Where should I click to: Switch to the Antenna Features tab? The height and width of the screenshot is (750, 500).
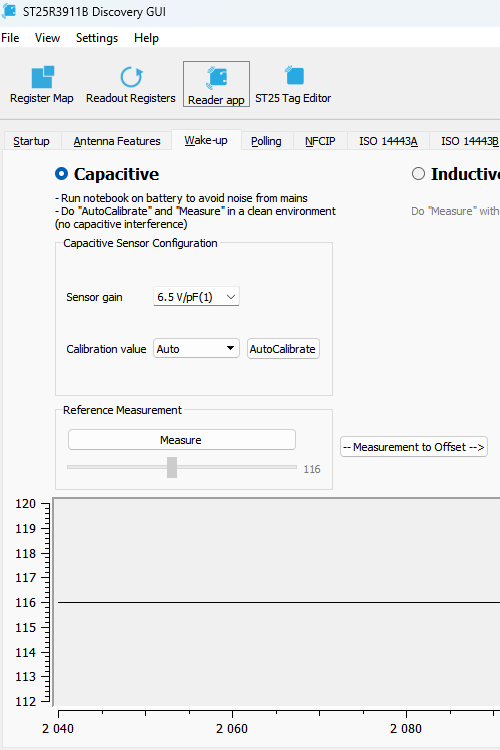coord(117,141)
